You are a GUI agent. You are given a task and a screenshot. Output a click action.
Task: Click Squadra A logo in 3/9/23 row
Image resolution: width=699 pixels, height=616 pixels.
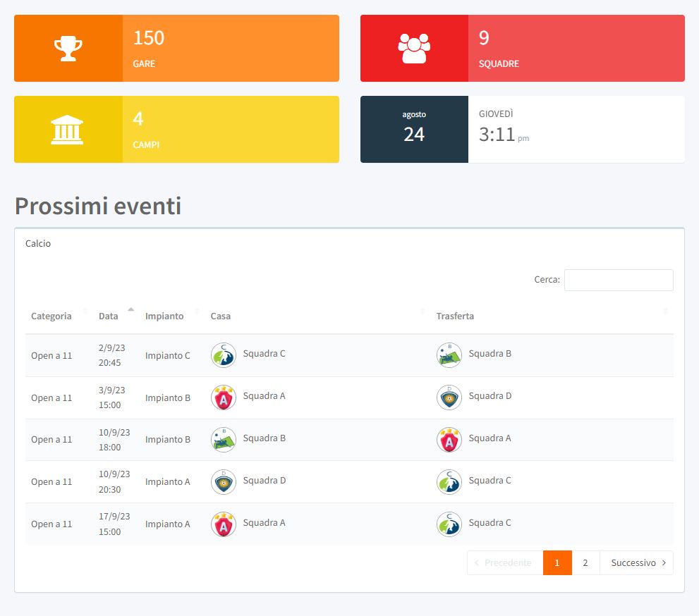pos(224,398)
